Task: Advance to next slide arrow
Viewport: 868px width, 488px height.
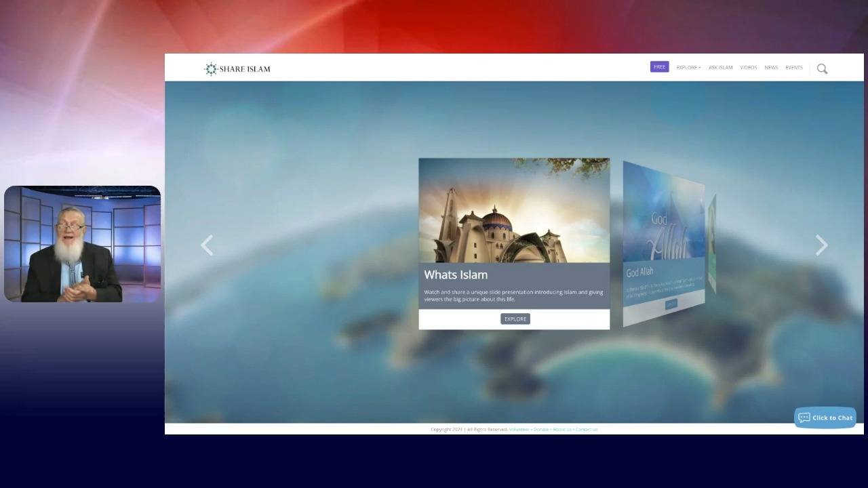Action: click(821, 245)
